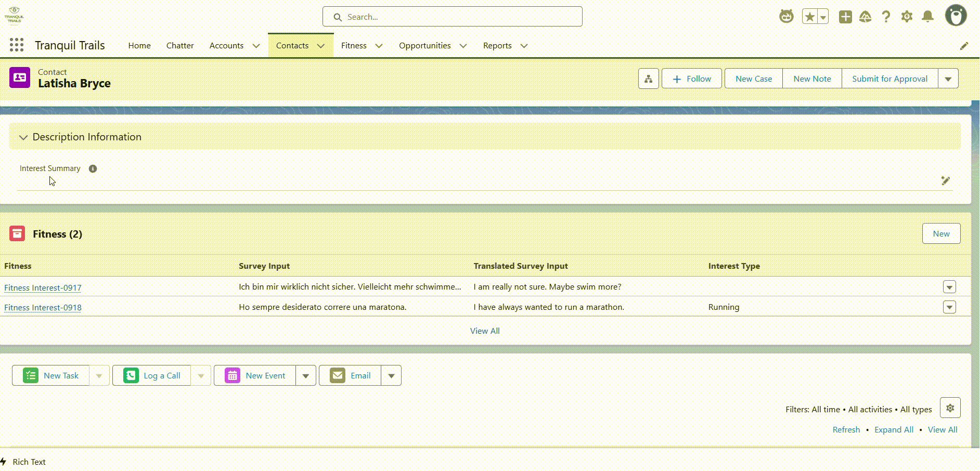The width and height of the screenshot is (980, 471).
Task: Click the Fitness (2) list title
Action: coord(57,234)
